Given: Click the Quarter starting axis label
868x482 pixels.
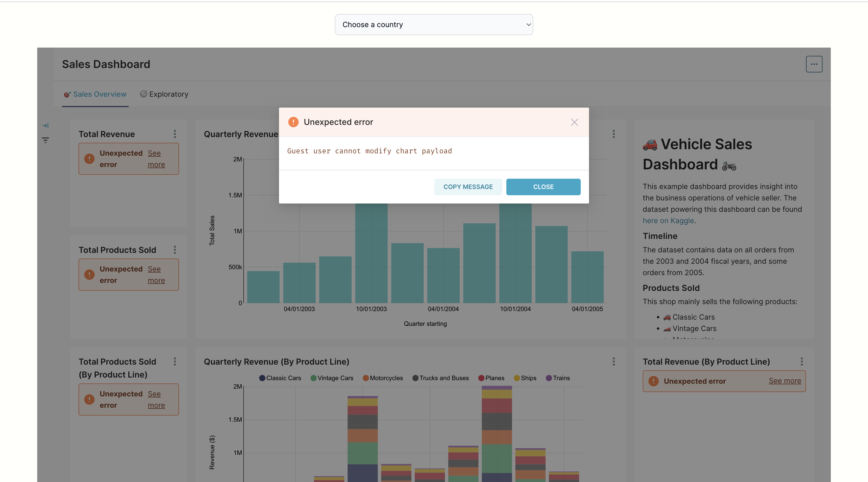Looking at the screenshot, I should (425, 324).
